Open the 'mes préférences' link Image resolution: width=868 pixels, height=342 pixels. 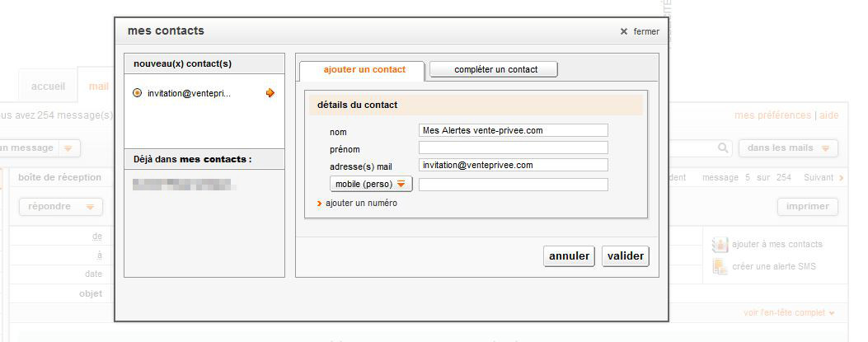click(772, 115)
